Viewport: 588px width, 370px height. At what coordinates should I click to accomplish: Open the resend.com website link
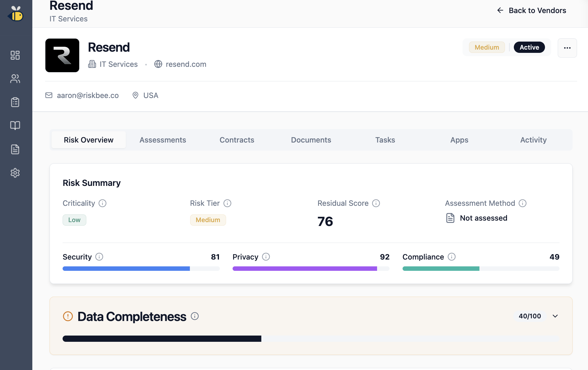(x=186, y=64)
